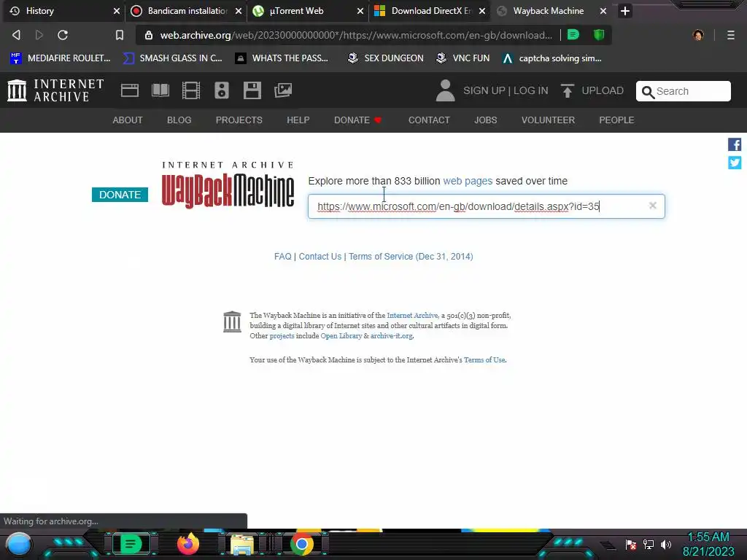The image size is (747, 560).
Task: Open the Terms of Use link
Action: tap(484, 359)
